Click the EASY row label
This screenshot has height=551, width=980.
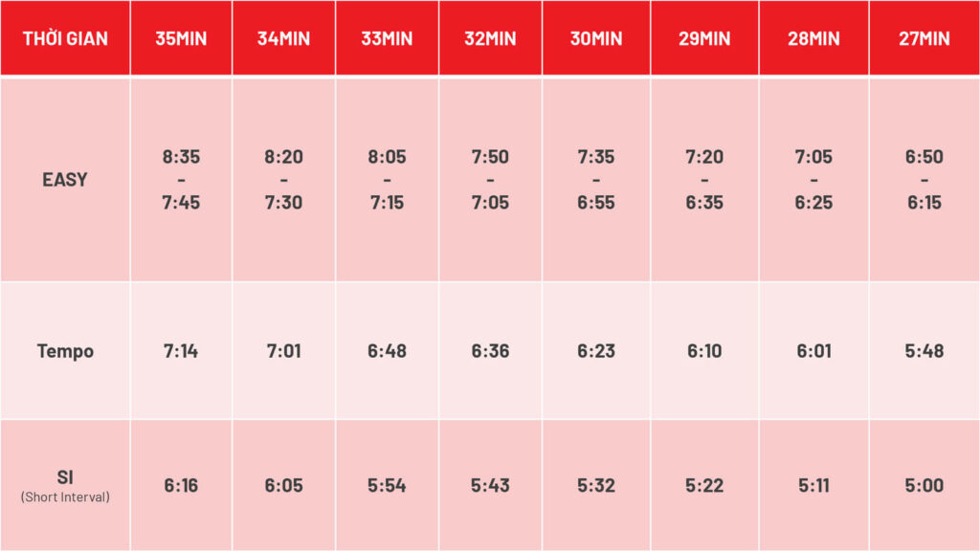click(x=65, y=180)
